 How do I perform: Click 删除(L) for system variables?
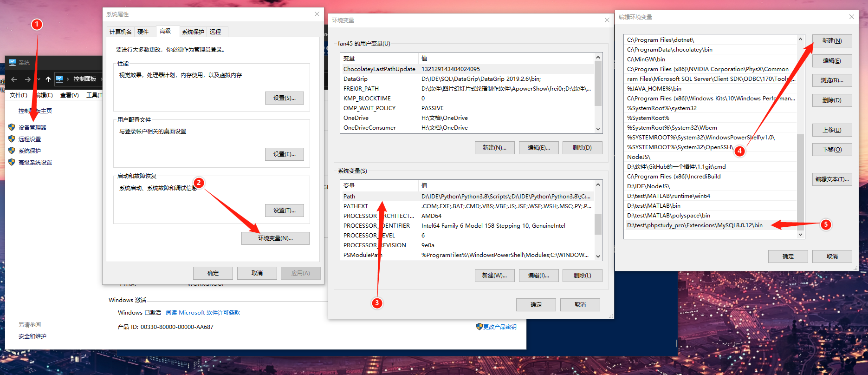583,275
